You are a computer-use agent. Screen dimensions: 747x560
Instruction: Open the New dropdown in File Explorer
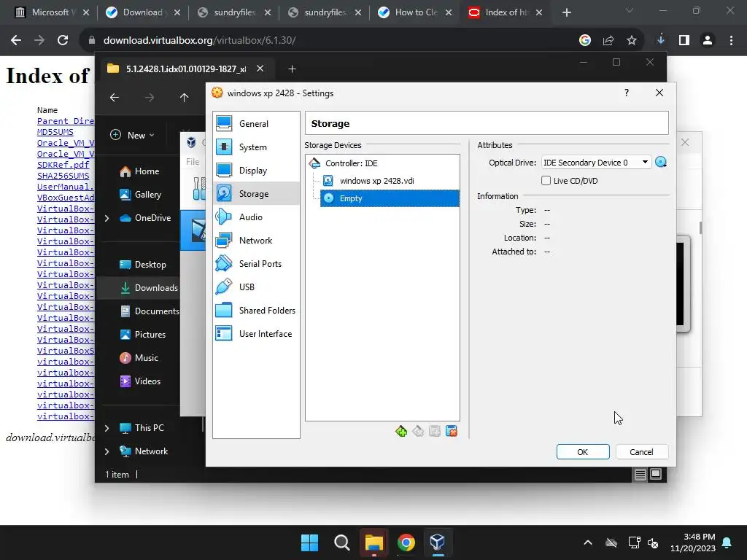pyautogui.click(x=133, y=135)
